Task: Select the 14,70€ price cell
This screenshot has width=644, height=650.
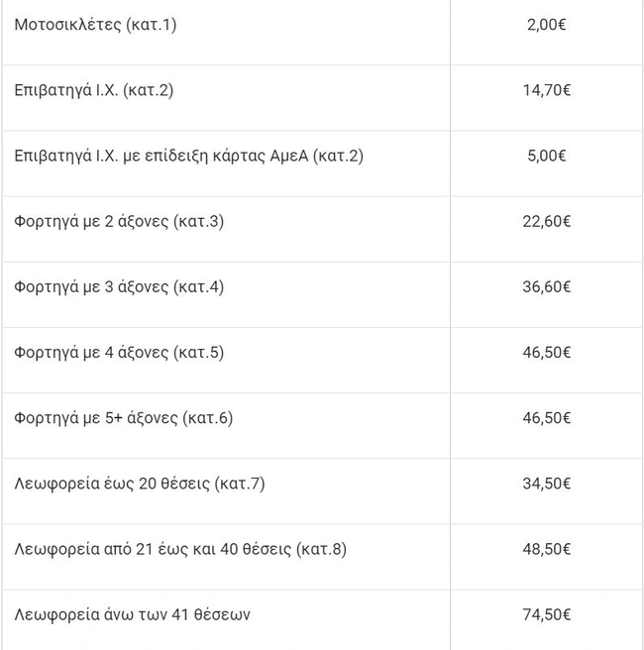Action: tap(546, 90)
